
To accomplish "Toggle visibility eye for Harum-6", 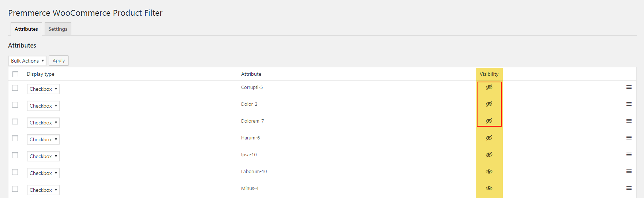I will [x=489, y=138].
